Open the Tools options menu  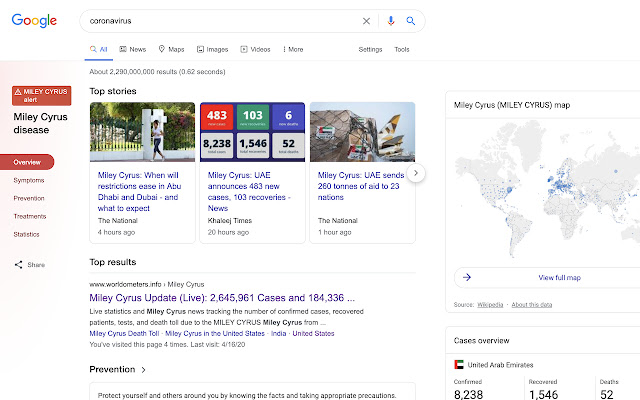[402, 49]
